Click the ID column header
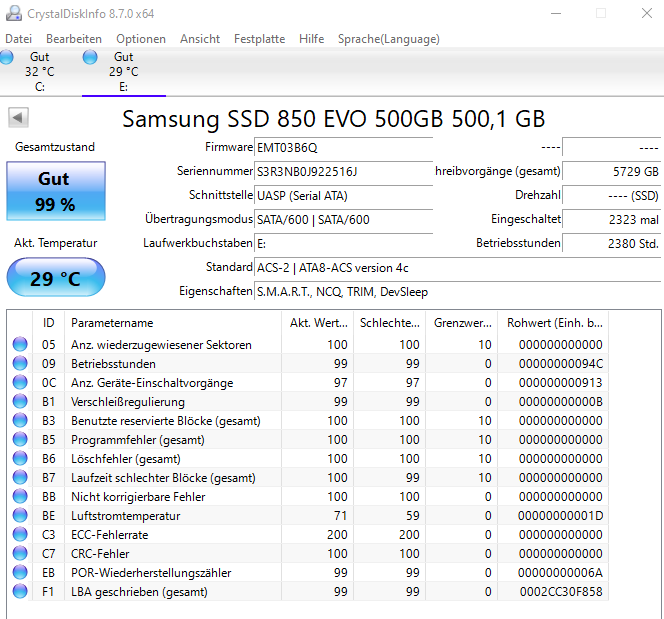This screenshot has width=664, height=619. point(48,323)
